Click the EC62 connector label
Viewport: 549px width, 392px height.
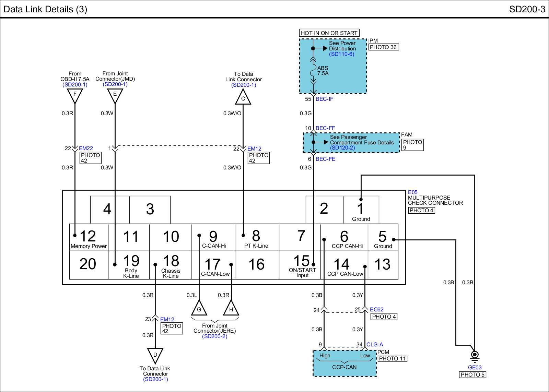coord(376,310)
